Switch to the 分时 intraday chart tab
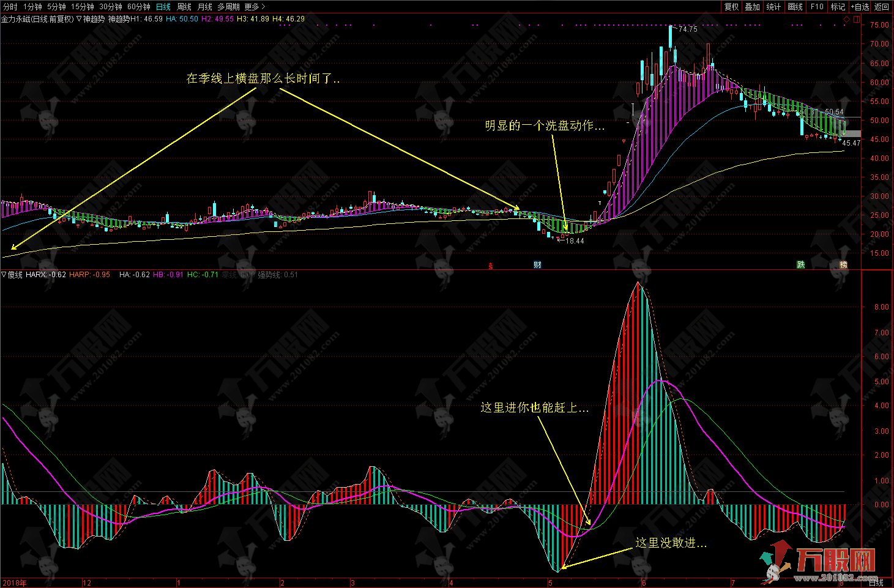Viewport: 894px width, 588px height. pyautogui.click(x=10, y=7)
